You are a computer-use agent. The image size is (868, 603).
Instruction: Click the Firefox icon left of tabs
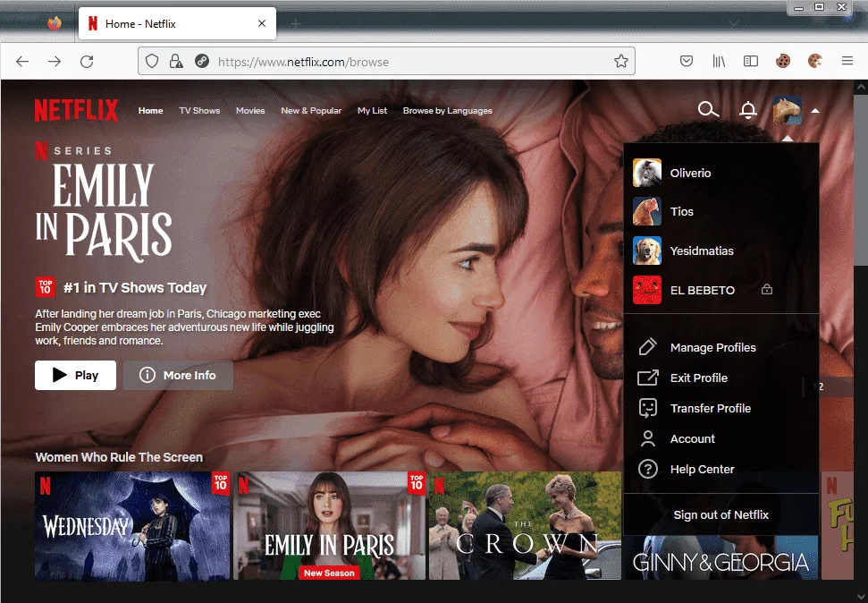[55, 23]
